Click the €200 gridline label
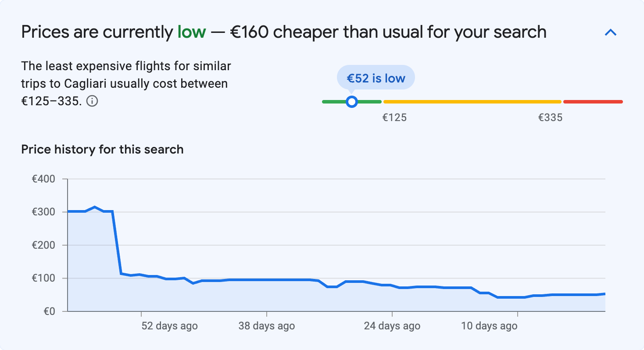This screenshot has height=350, width=644. (x=43, y=245)
